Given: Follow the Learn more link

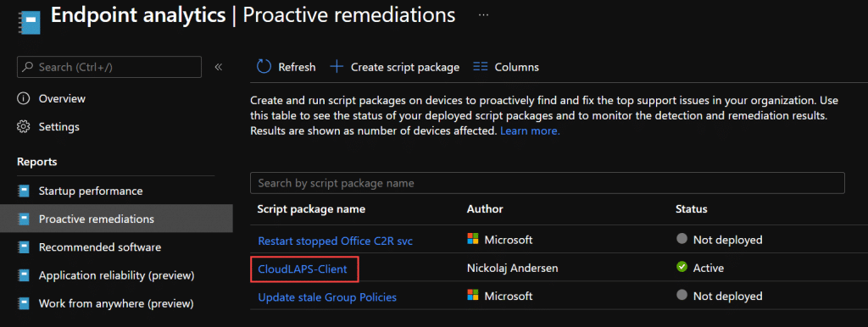Looking at the screenshot, I should point(531,131).
